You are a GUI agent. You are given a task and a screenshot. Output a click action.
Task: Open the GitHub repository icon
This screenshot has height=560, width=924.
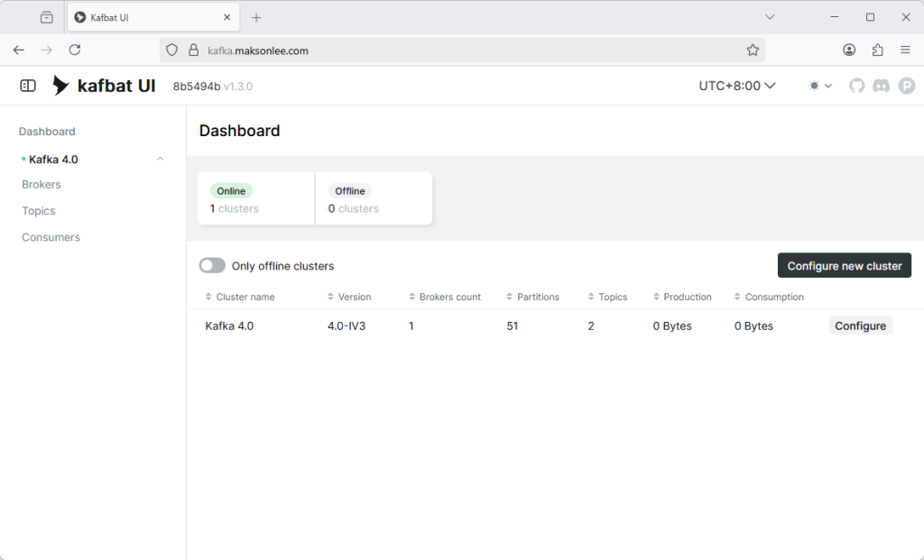point(856,86)
